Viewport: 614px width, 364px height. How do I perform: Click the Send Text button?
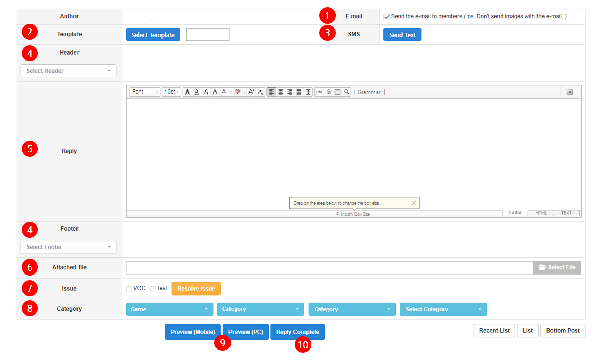tap(403, 35)
